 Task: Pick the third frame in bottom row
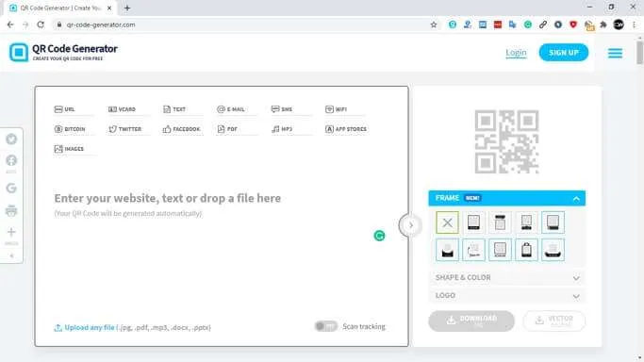(x=500, y=250)
